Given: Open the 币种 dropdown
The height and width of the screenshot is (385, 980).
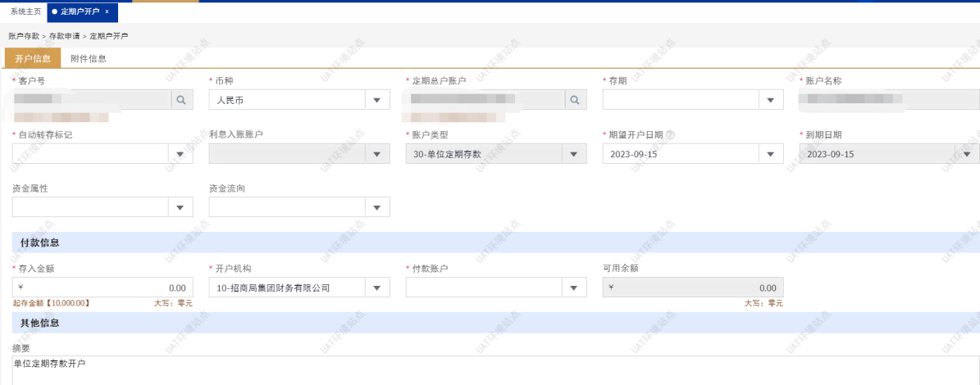Looking at the screenshot, I should 376,100.
